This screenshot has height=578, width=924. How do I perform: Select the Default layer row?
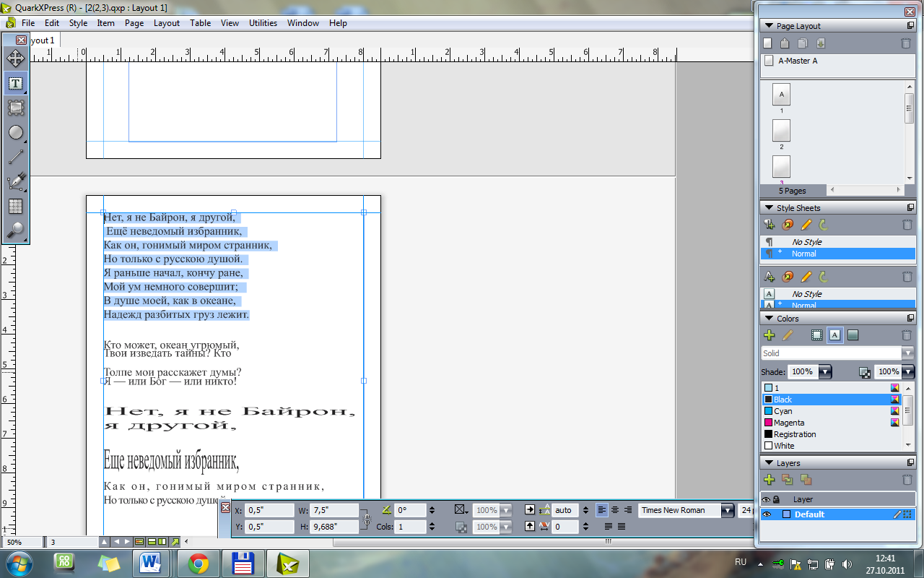[x=837, y=514]
